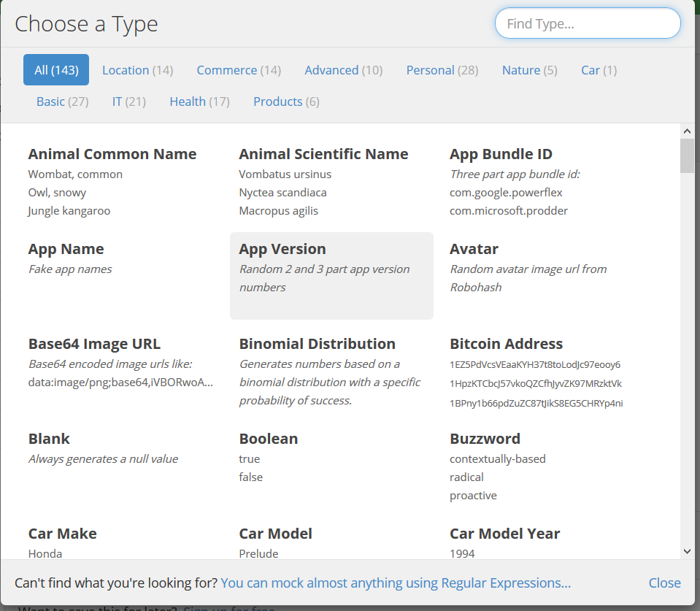Close the Choose a Type dialog
Viewport: 700px width, 611px height.
[x=664, y=583]
